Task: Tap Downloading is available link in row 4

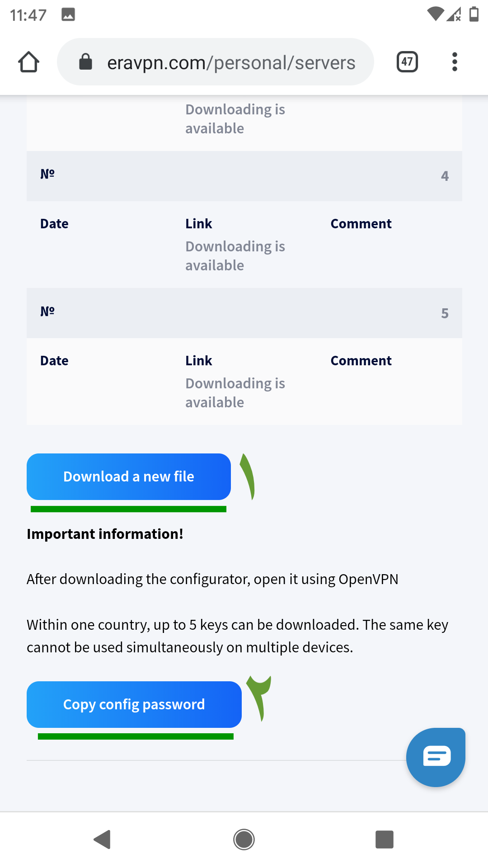Action: [x=235, y=256]
